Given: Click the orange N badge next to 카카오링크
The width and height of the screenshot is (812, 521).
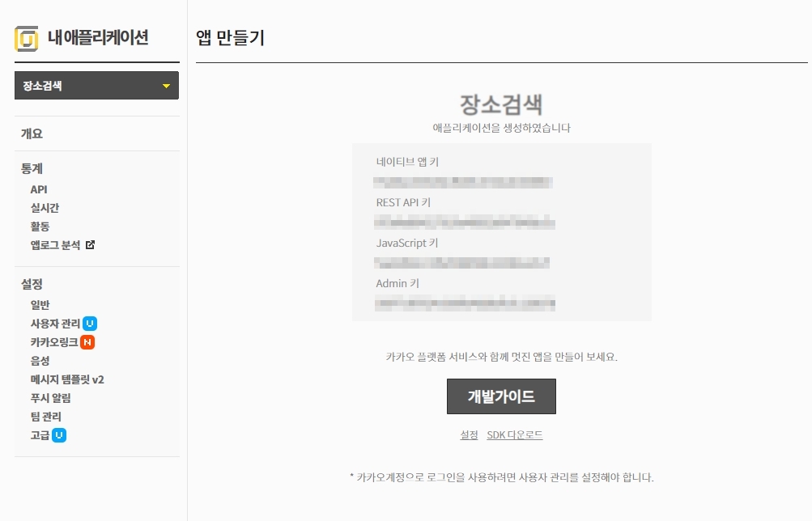Looking at the screenshot, I should click(87, 342).
